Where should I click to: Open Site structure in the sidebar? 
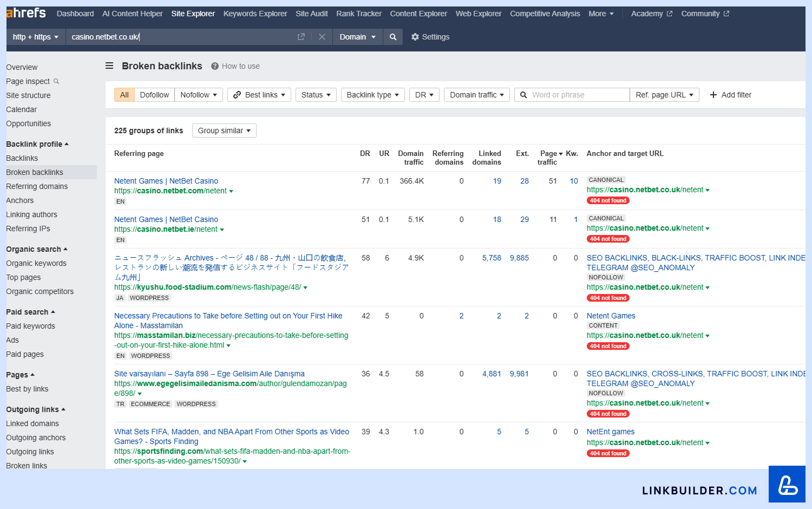pos(28,95)
